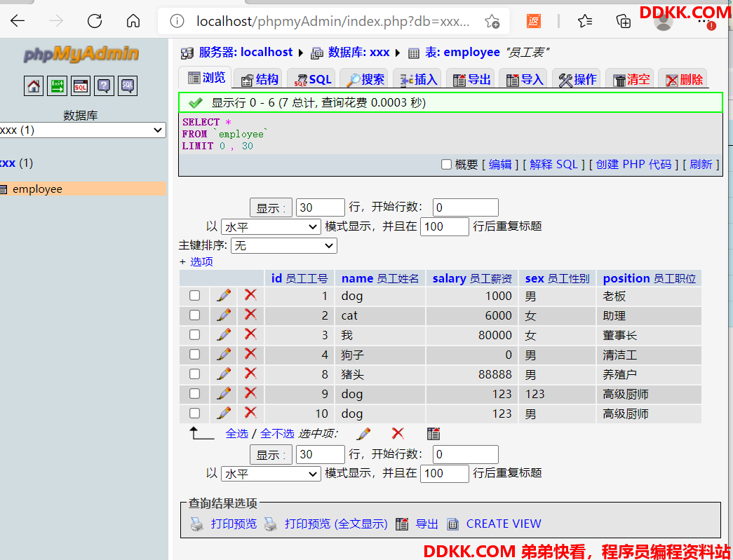Edit the 狗子 row pencil icon
733x560 pixels.
224,354
